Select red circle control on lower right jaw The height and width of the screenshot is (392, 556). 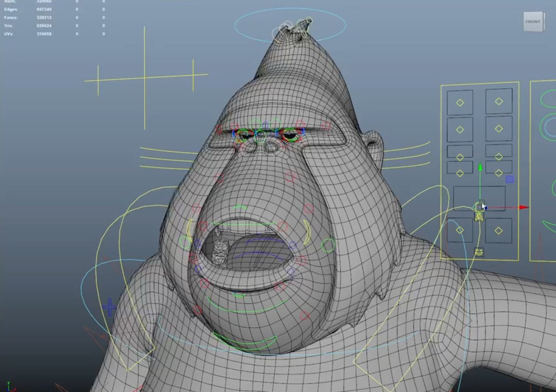pos(304,316)
